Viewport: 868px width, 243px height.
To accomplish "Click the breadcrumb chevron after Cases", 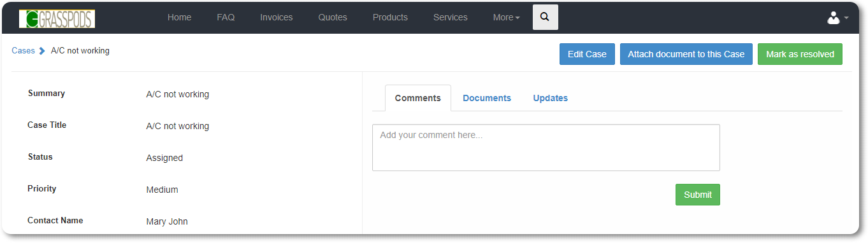I will click(42, 51).
